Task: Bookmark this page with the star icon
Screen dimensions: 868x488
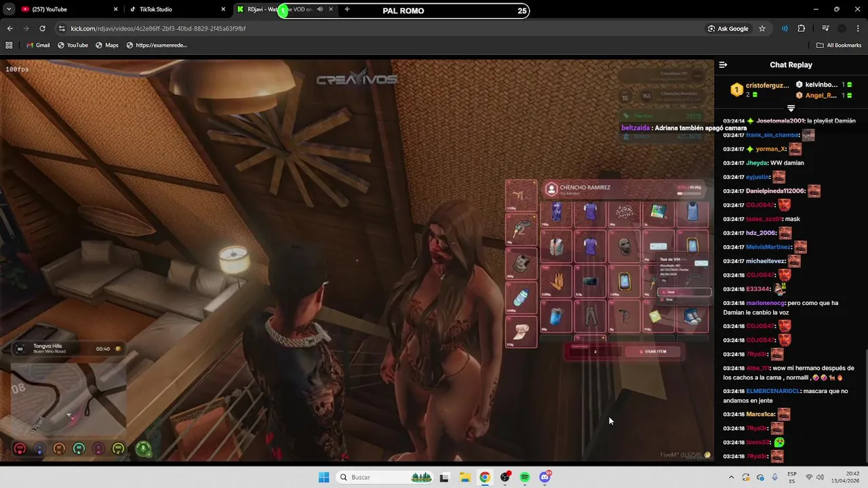Action: [x=762, y=28]
